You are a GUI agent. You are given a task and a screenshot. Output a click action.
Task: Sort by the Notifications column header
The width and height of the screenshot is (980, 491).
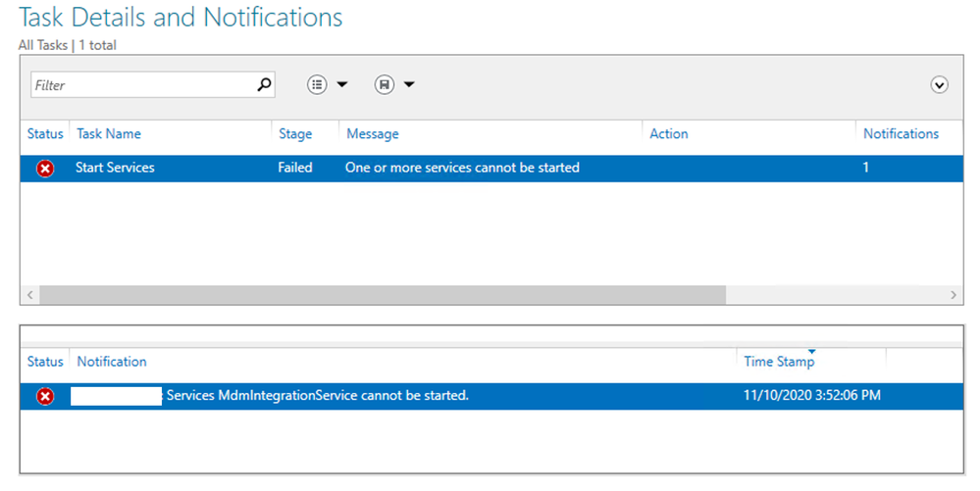pos(901,134)
